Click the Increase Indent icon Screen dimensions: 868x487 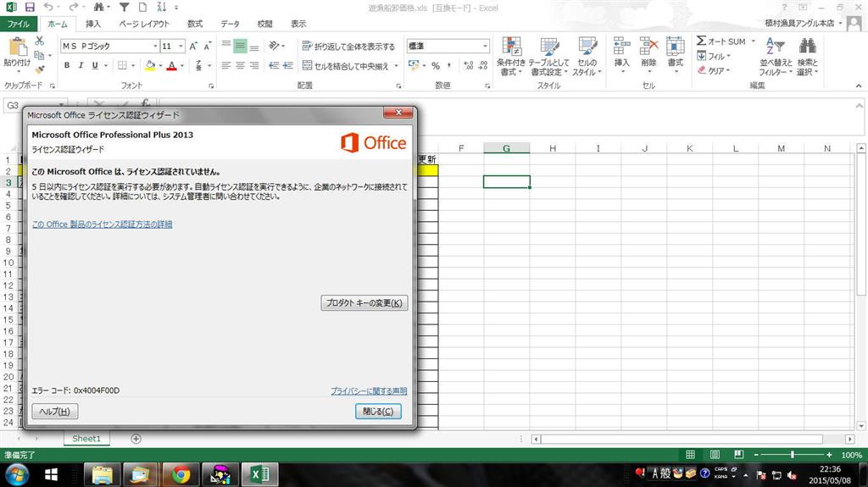pyautogui.click(x=288, y=65)
